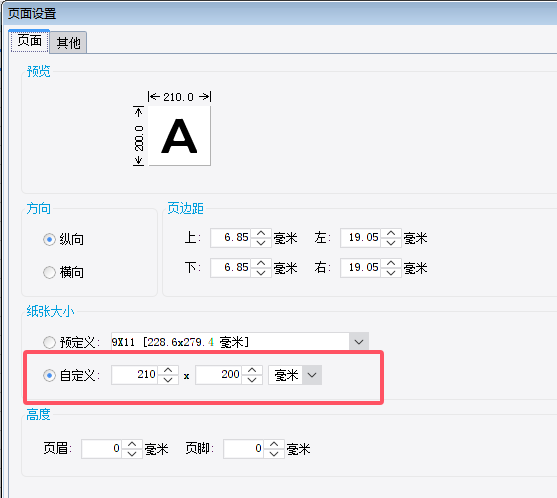Select 纵向 orientation radio button

coord(49,239)
